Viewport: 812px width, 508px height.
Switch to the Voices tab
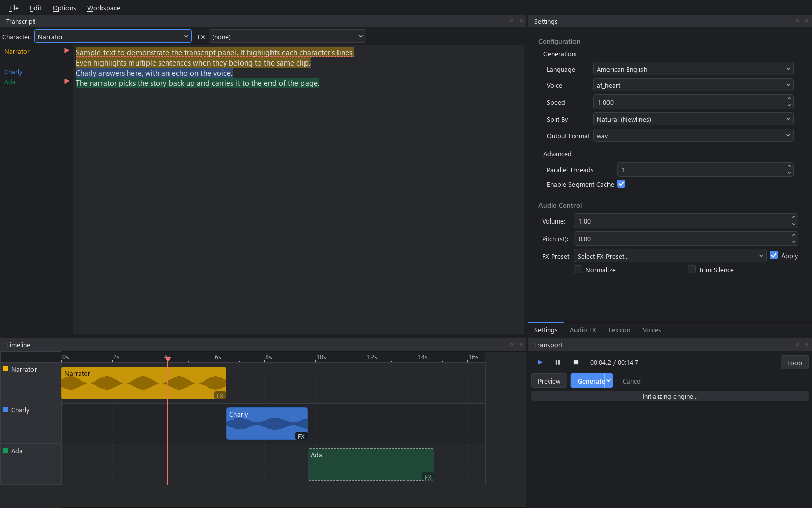[x=652, y=330]
